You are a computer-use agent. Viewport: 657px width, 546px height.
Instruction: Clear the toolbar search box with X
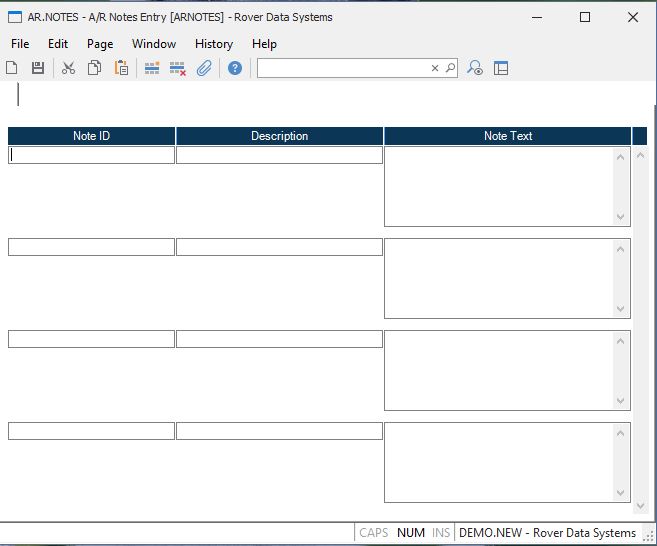(435, 68)
